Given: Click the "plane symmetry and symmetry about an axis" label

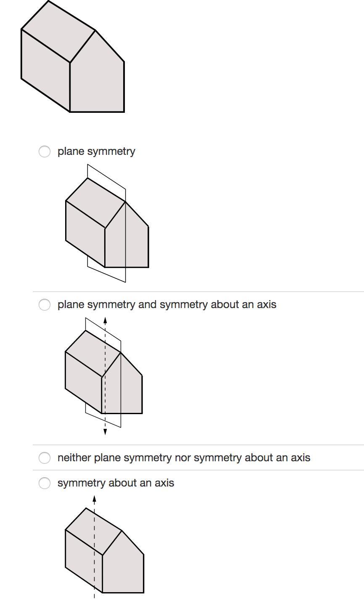Looking at the screenshot, I should click(167, 304).
